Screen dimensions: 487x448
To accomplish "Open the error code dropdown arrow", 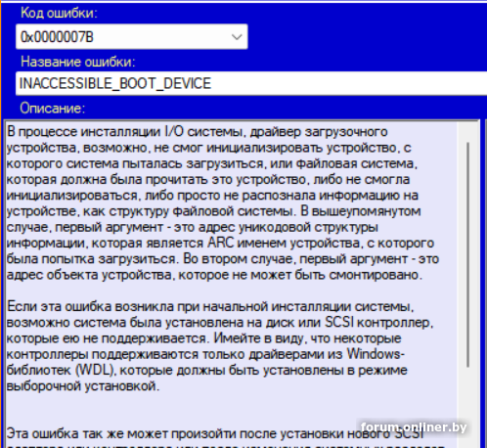I will [237, 37].
